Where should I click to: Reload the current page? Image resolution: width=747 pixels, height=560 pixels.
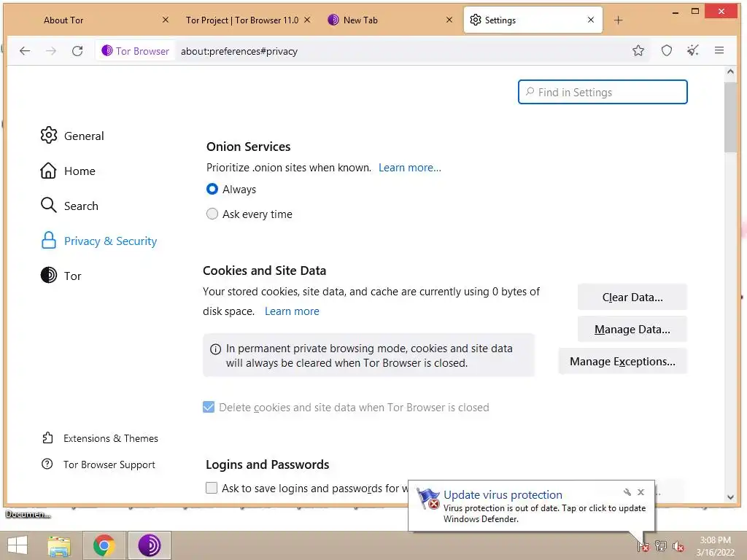click(x=77, y=51)
